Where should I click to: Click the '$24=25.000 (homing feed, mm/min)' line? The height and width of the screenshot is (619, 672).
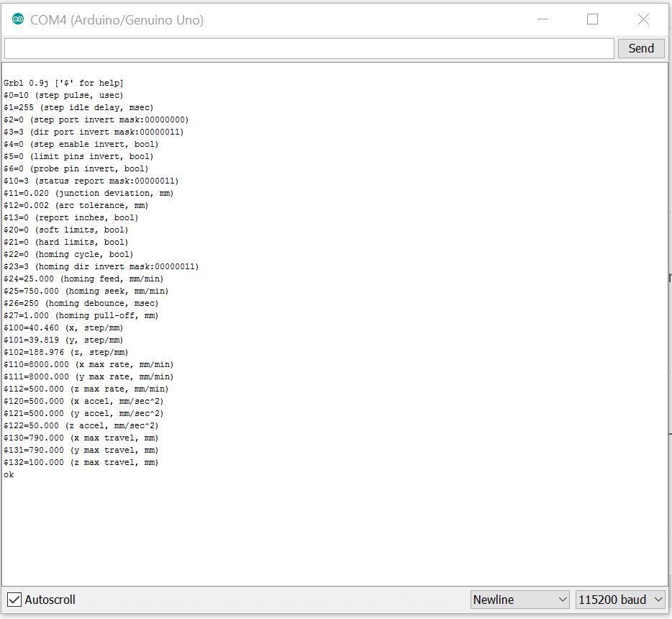(x=83, y=279)
